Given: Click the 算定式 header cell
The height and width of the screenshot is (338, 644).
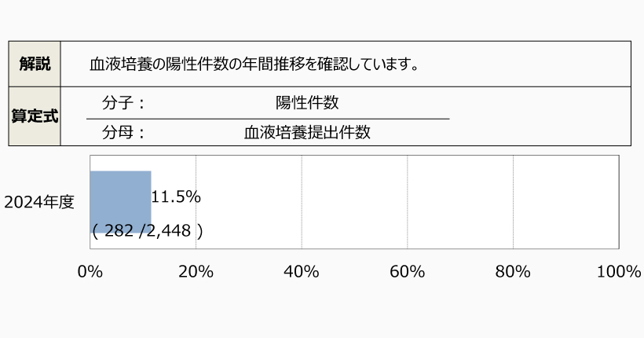Looking at the screenshot, I should [35, 116].
